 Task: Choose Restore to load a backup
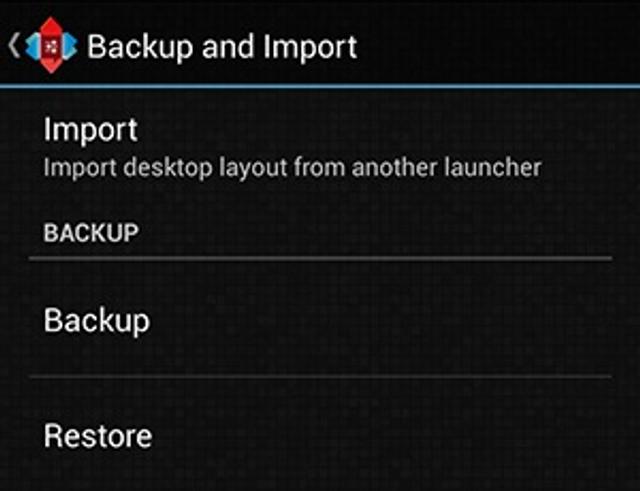point(320,436)
